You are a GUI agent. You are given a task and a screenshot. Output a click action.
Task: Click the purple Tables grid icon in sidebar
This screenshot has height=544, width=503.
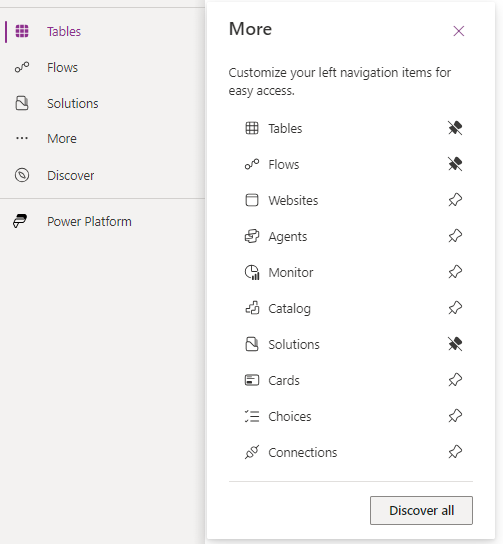tap(22, 31)
